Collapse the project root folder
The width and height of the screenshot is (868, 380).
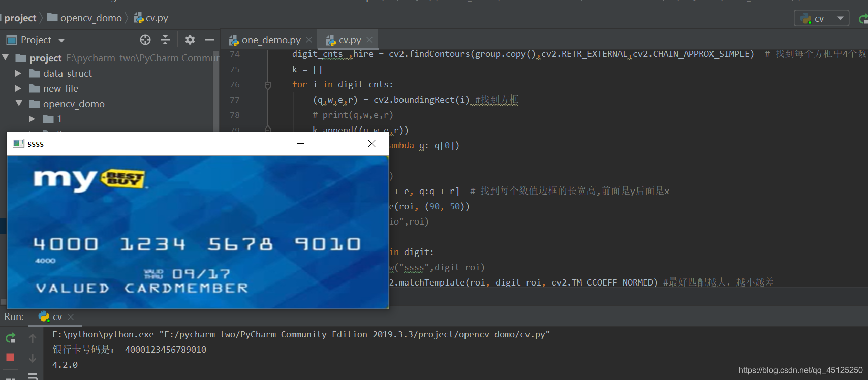point(6,58)
